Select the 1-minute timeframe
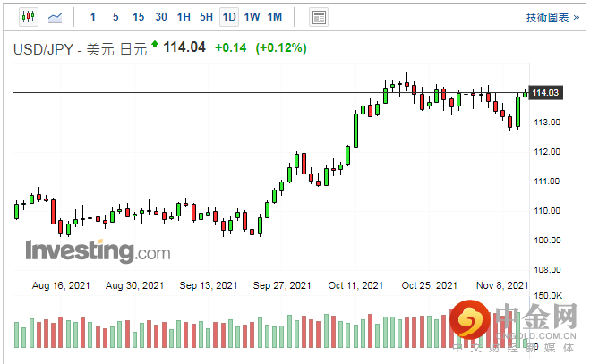The height and width of the screenshot is (364, 590). [x=93, y=17]
